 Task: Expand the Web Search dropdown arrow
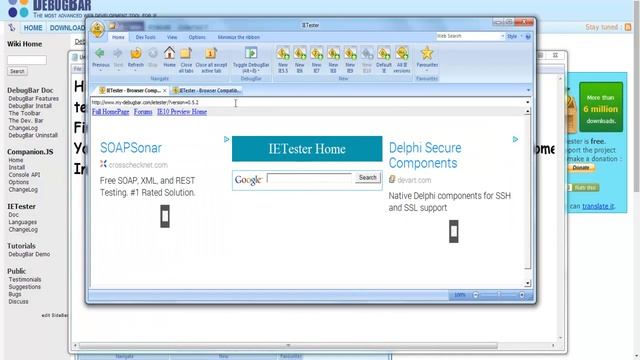(x=502, y=36)
